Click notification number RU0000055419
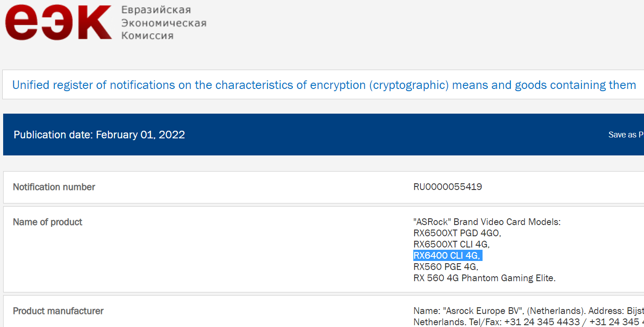 (x=447, y=187)
